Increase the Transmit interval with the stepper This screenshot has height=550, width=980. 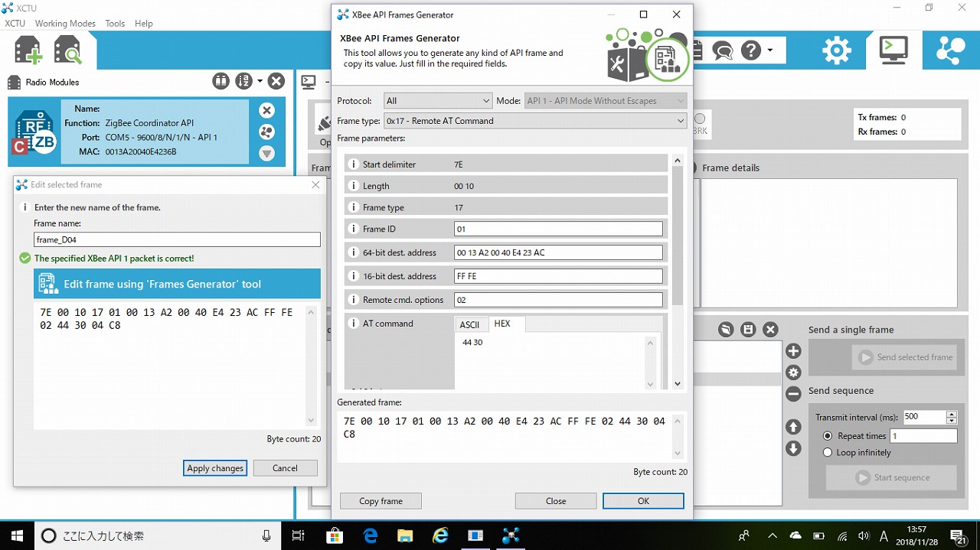(x=952, y=414)
